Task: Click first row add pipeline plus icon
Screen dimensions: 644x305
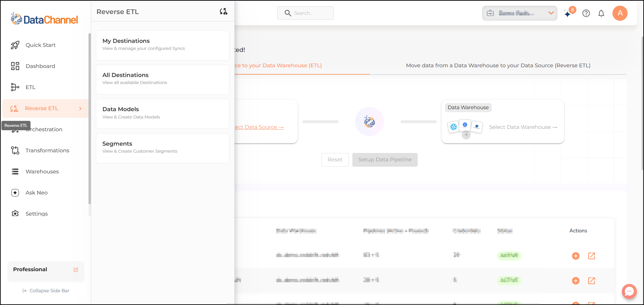Action: point(576,256)
